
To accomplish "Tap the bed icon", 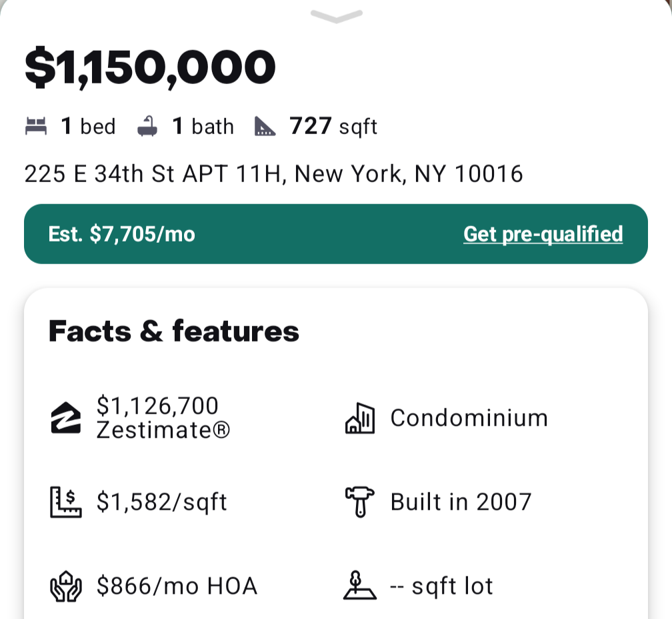I will tap(36, 127).
